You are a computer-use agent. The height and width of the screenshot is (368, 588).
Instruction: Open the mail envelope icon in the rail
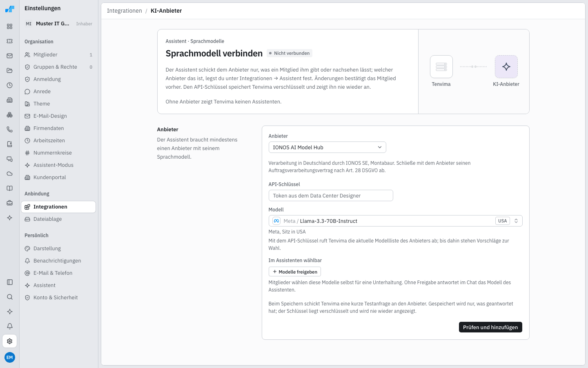(10, 56)
